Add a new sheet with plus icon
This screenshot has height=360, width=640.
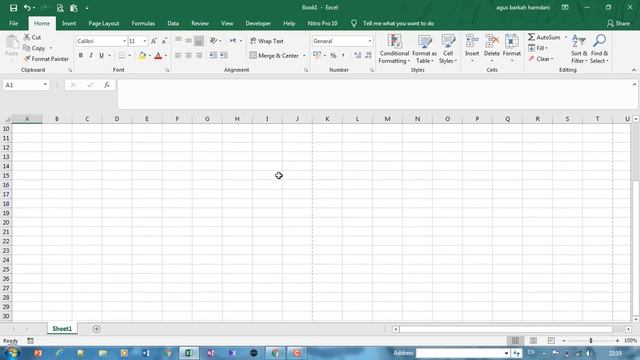pyautogui.click(x=96, y=329)
